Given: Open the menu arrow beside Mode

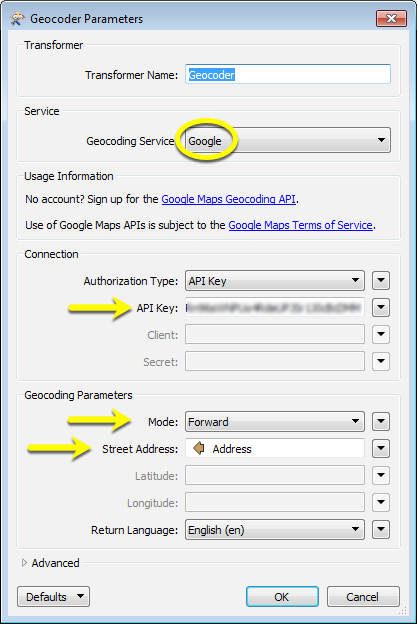Looking at the screenshot, I should [381, 421].
